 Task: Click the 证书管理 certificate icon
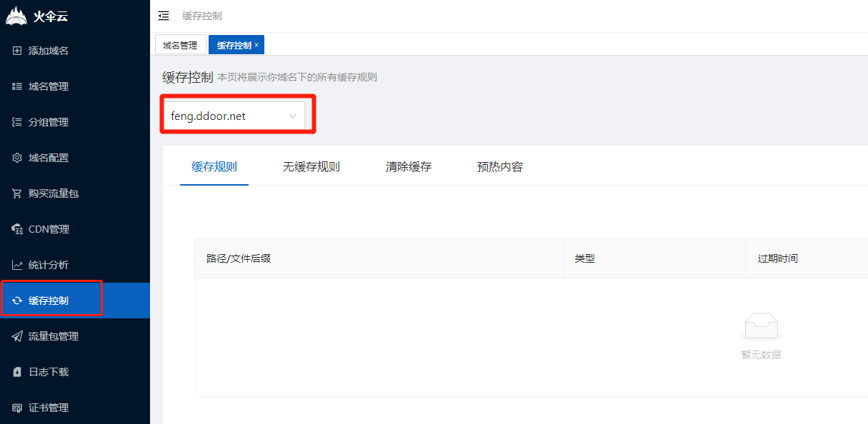coord(17,408)
